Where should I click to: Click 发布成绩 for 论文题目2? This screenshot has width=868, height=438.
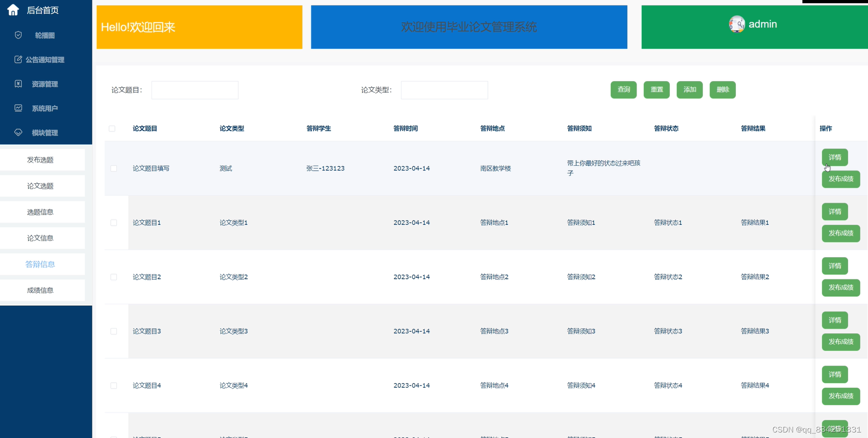[x=841, y=287]
